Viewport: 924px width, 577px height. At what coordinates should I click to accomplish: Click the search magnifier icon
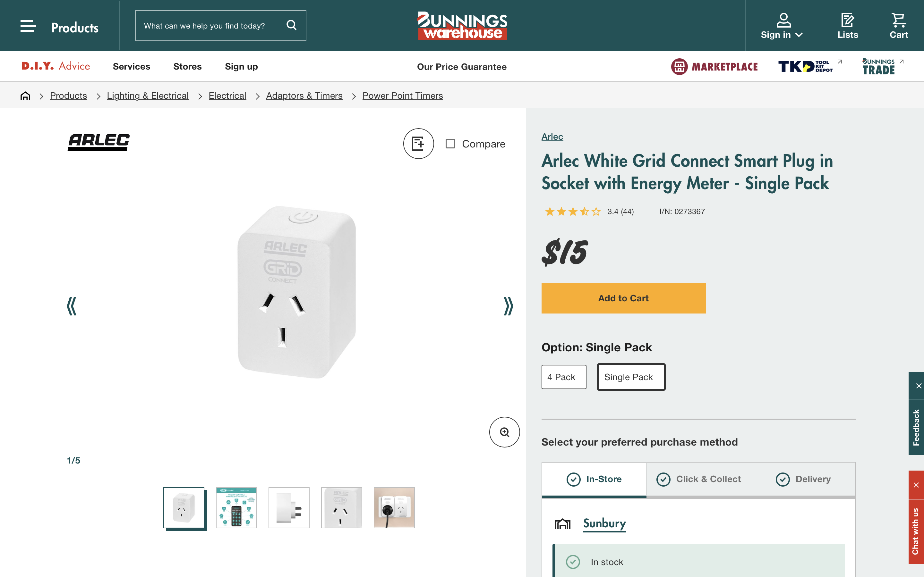[291, 25]
